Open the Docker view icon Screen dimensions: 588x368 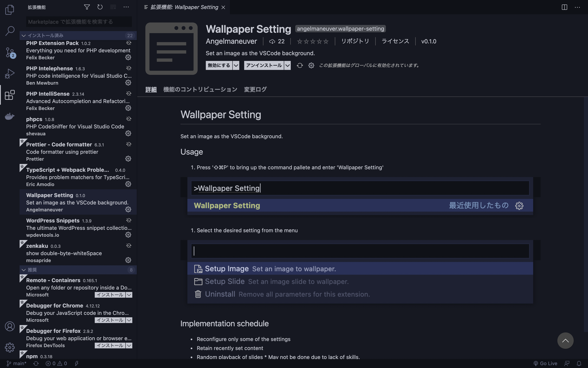[10, 116]
